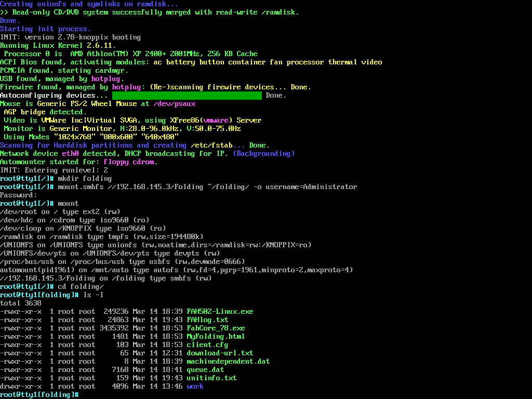Click the green Autoconfiguring devices progress bar
Screen dimensions: 532x399
click(x=187, y=96)
